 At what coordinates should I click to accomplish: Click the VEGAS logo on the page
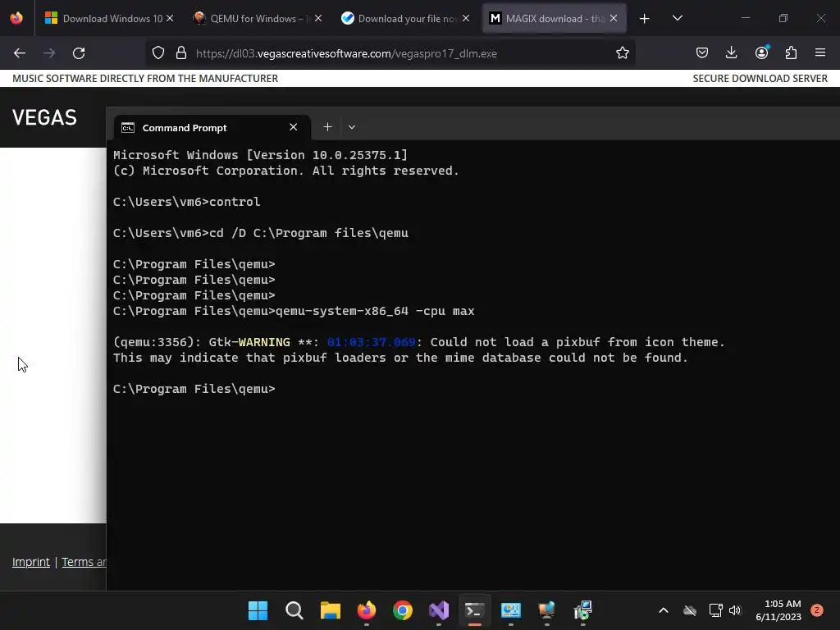44,117
